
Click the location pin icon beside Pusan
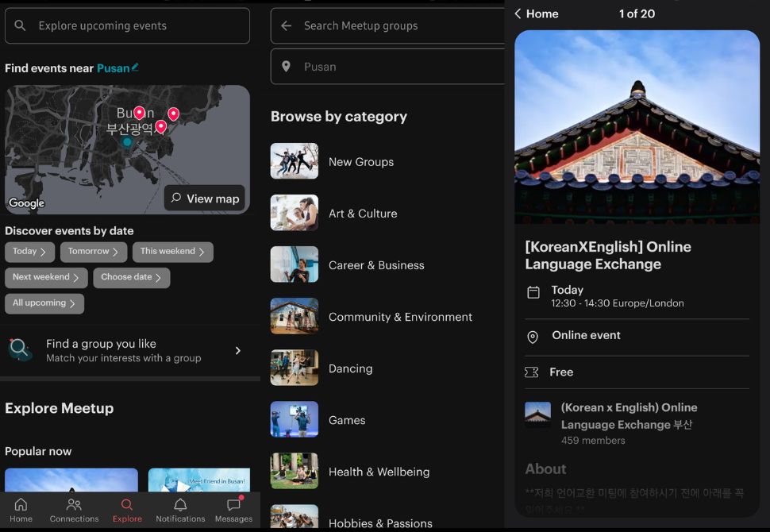pos(286,67)
